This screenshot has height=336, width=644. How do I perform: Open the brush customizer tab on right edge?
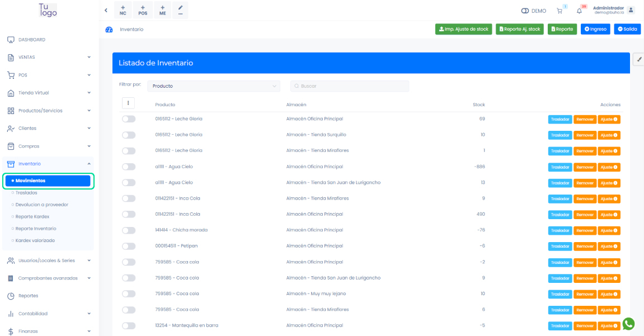pos(639,59)
